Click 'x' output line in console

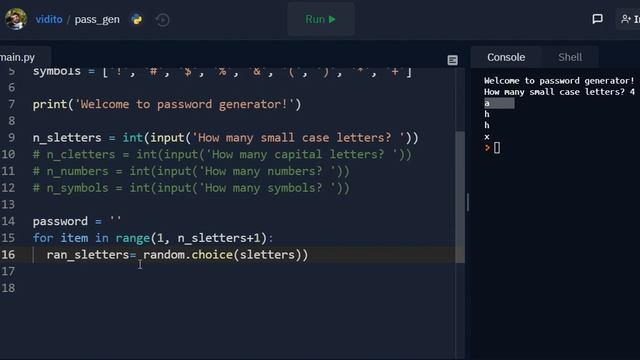(487, 137)
